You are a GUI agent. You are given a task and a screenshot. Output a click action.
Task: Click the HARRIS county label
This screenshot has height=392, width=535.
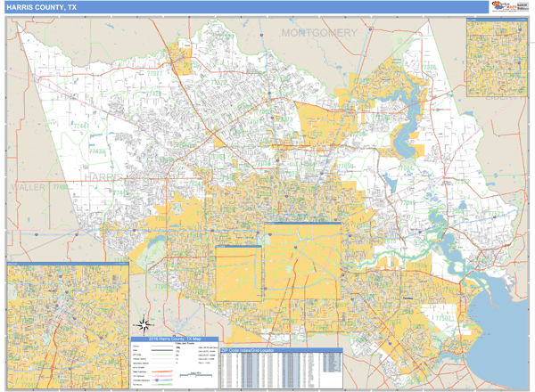(103, 177)
